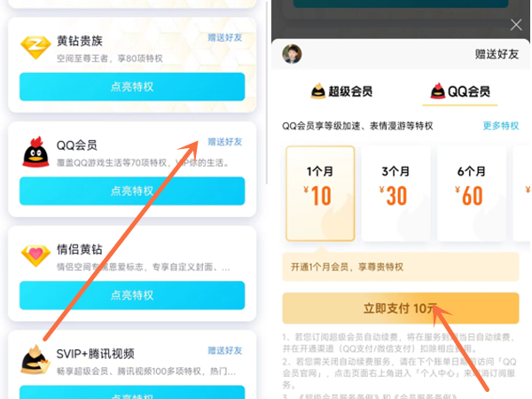This screenshot has height=399, width=532.
Task: Click 赠送好友 in payment panel header
Action: [x=497, y=54]
